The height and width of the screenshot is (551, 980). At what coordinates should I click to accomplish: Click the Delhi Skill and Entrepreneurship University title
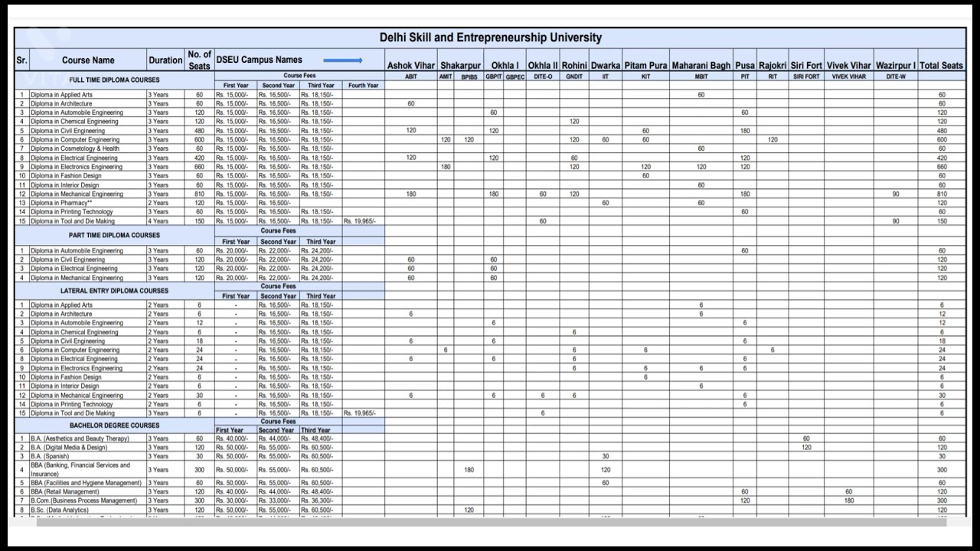coord(490,37)
